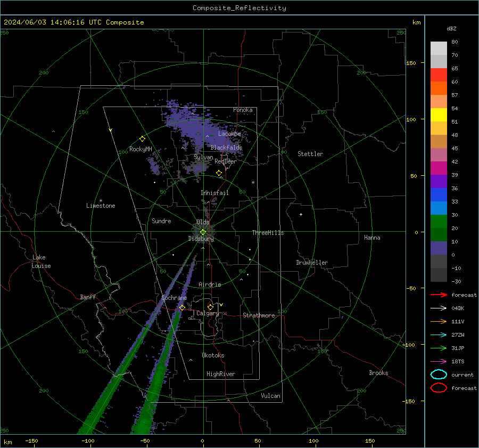Click the Didsbury label
This screenshot has height=448, width=479.
(x=201, y=239)
